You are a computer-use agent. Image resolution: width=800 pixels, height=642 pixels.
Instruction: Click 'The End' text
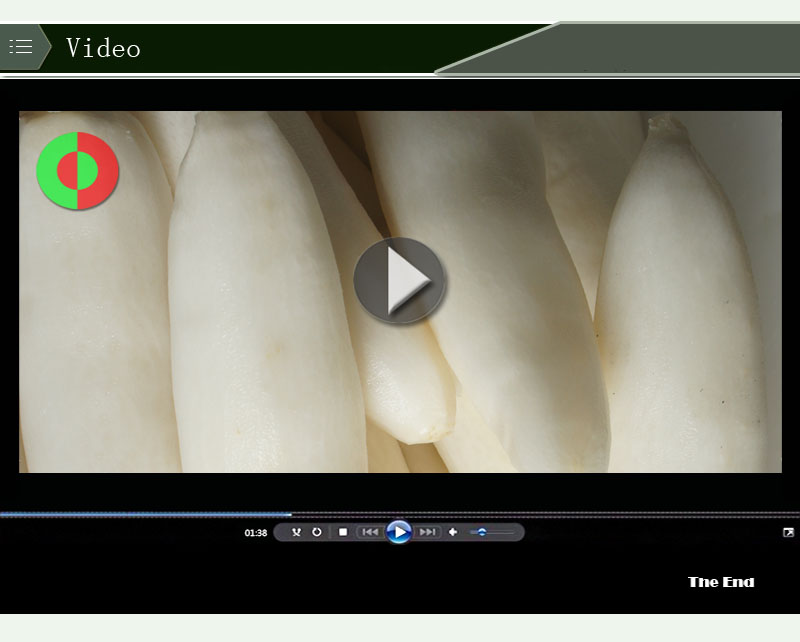click(x=721, y=582)
